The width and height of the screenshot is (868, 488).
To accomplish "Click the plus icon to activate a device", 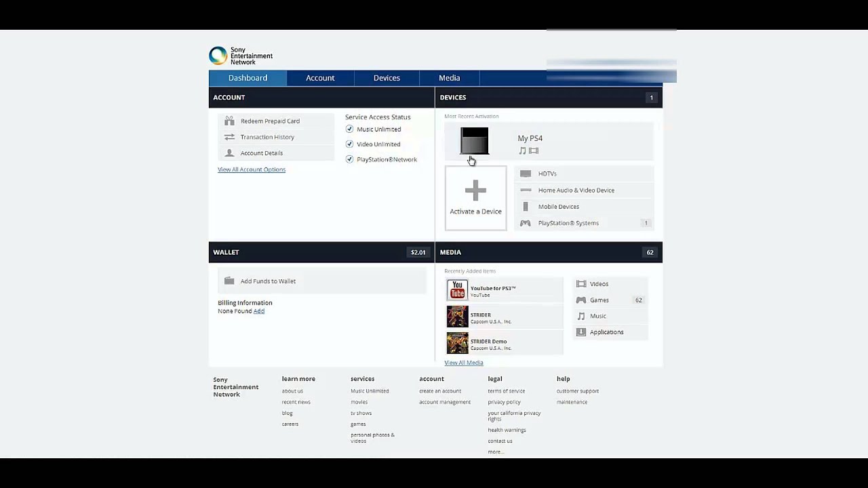I will point(475,190).
